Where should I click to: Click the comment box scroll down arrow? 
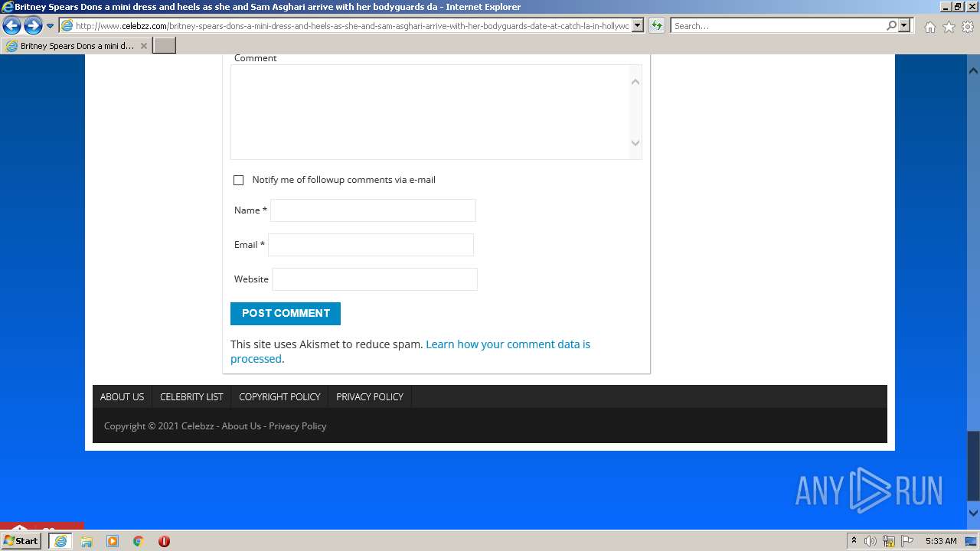tap(635, 143)
